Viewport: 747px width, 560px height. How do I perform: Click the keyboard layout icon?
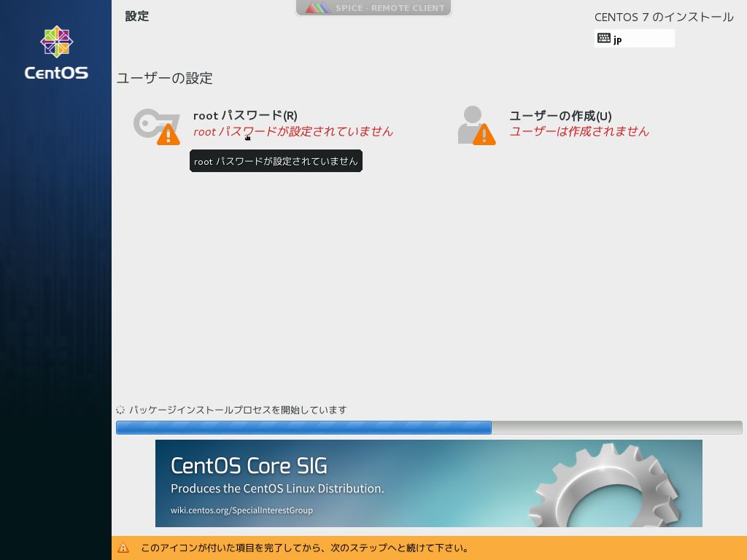[x=605, y=38]
